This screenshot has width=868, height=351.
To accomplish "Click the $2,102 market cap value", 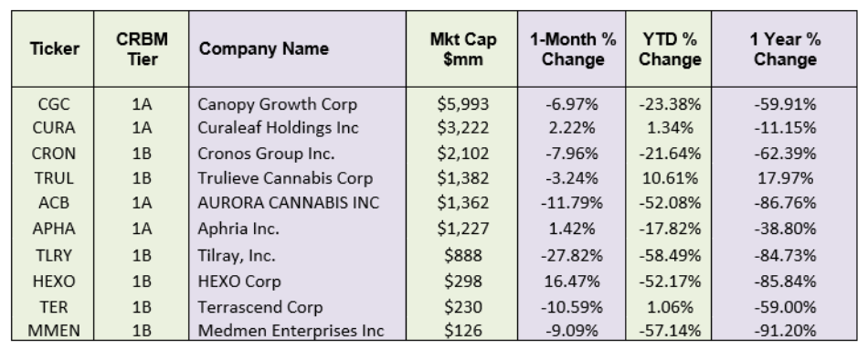I will [x=463, y=153].
